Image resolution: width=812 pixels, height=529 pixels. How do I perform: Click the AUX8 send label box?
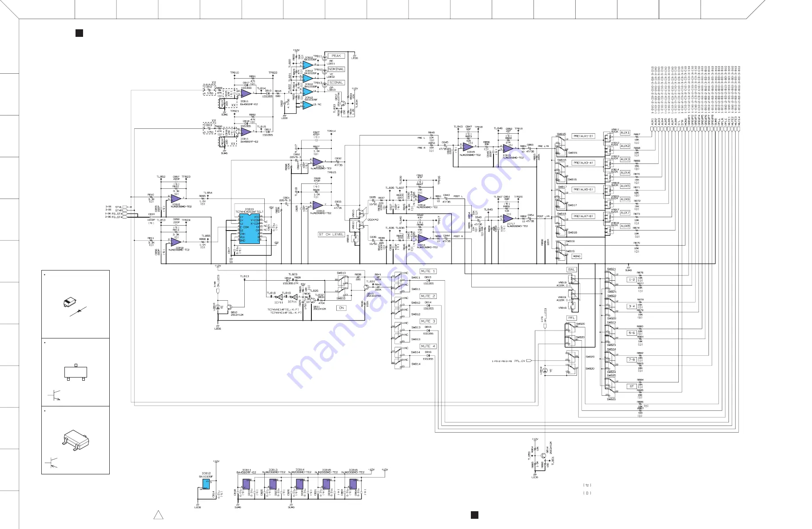tap(625, 226)
